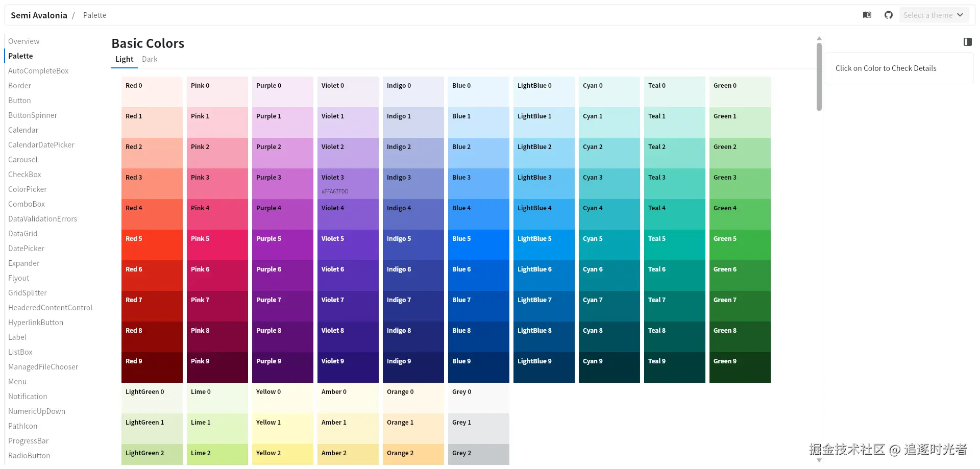Go to HyperlinkButton page

(x=36, y=323)
